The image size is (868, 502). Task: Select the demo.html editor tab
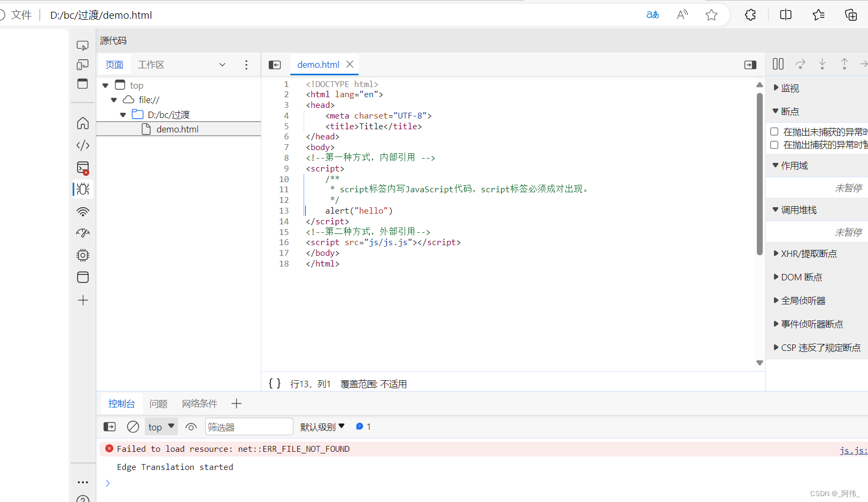click(318, 65)
